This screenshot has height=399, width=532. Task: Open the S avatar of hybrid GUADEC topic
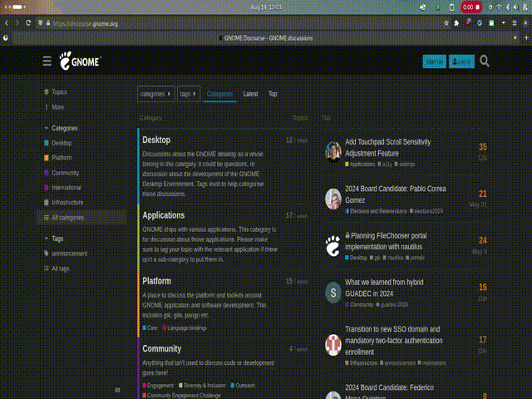333,293
